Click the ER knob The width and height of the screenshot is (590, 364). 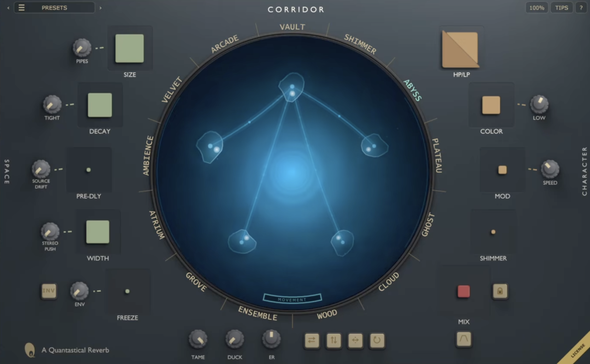click(271, 339)
